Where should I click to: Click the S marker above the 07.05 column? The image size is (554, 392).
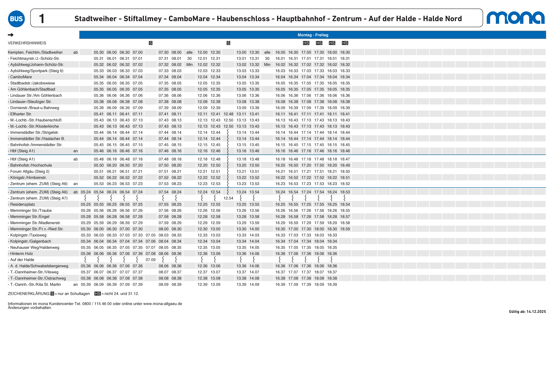click(x=151, y=43)
